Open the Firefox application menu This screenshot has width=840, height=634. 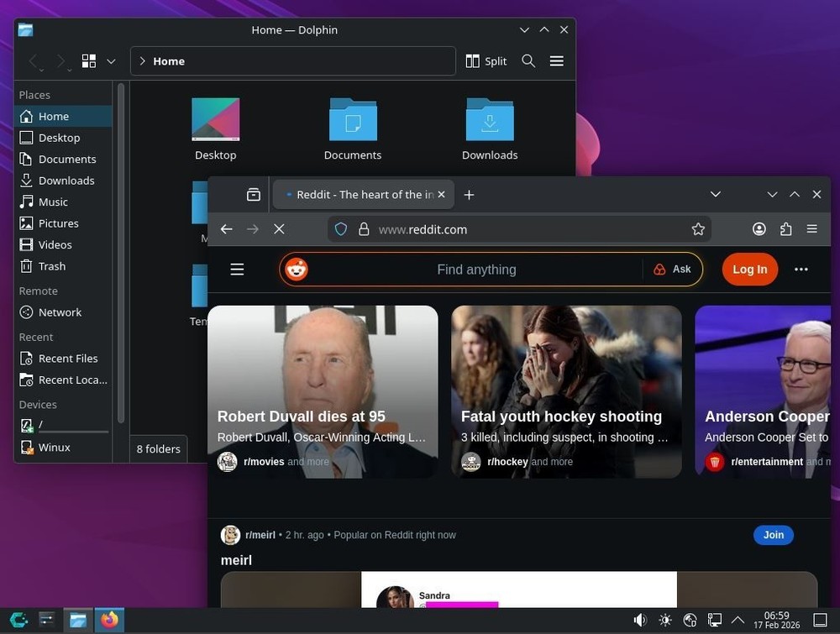click(x=811, y=228)
